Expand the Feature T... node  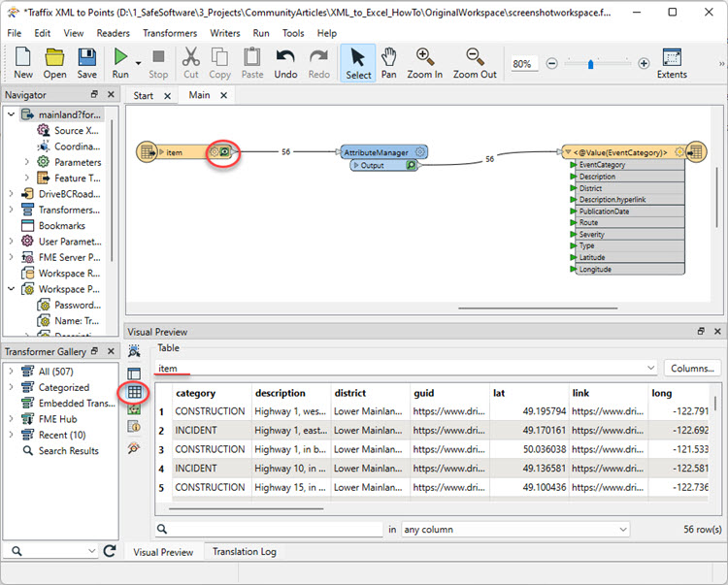pyautogui.click(x=26, y=178)
